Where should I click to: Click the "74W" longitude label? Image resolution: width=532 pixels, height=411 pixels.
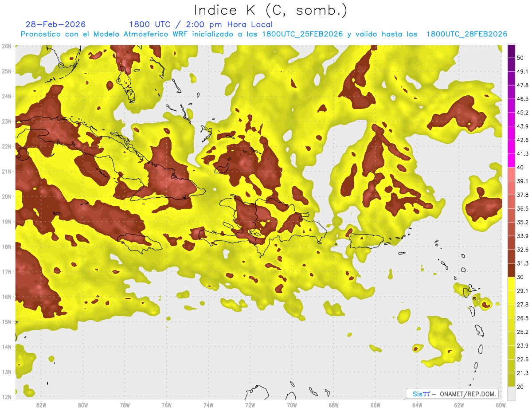click(208, 405)
